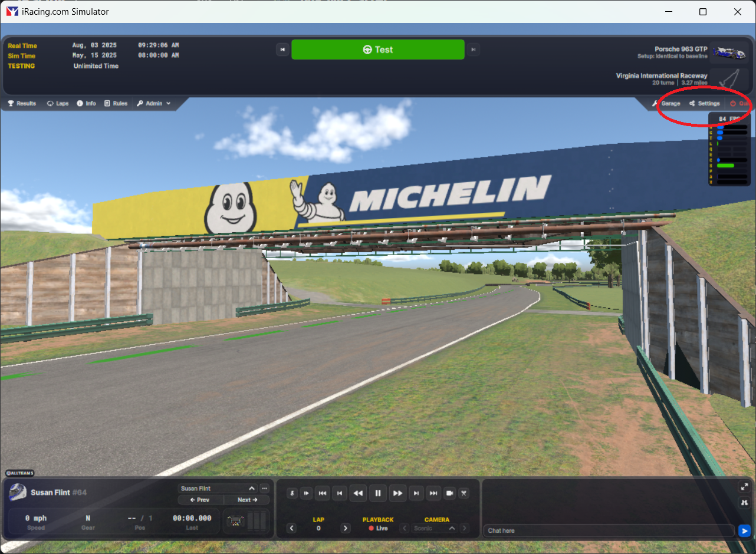Viewport: 756px width, 554px height.
Task: Click the Chat here input field
Action: coord(609,530)
